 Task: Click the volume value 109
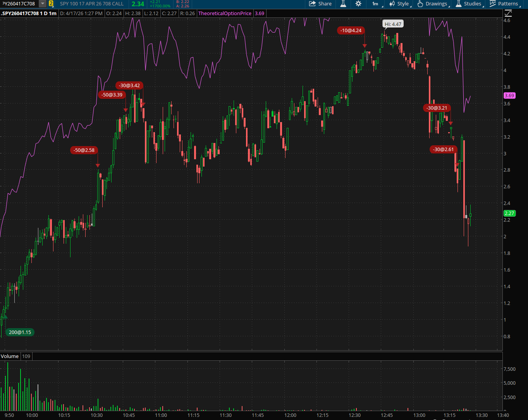point(26,356)
